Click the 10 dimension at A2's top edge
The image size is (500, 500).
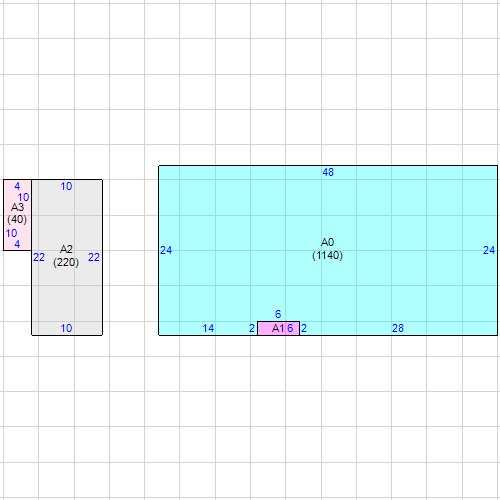tap(66, 186)
